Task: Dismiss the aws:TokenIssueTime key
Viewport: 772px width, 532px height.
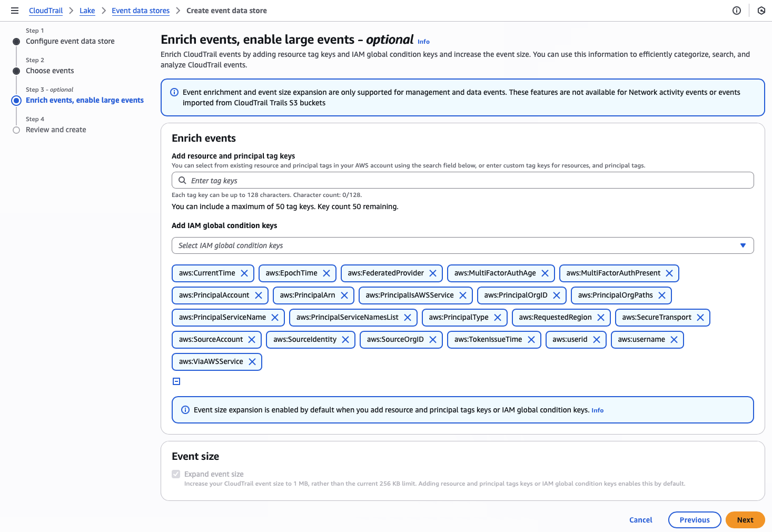Action: (x=531, y=340)
